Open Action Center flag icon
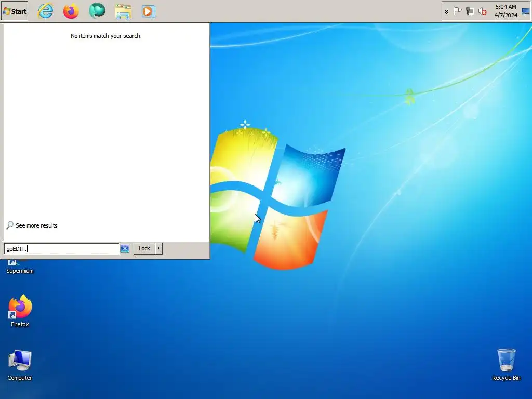The width and height of the screenshot is (532, 399). (x=457, y=11)
